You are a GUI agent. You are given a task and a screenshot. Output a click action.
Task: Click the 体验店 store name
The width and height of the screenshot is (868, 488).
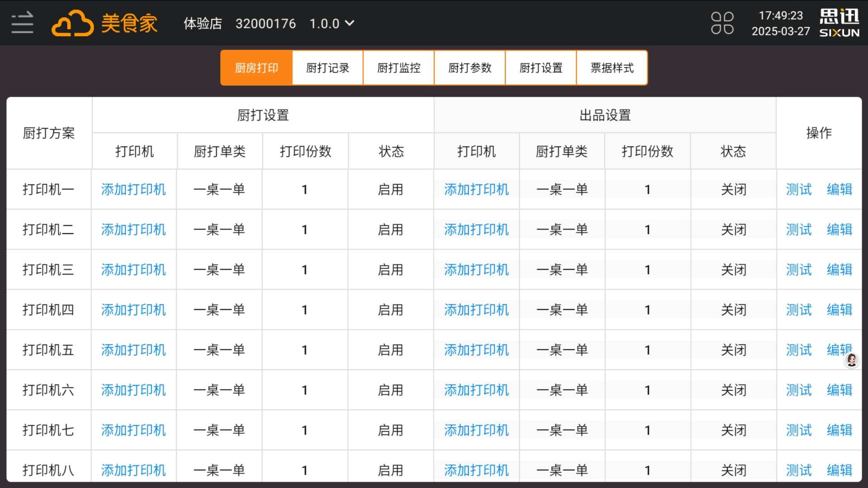pos(202,23)
